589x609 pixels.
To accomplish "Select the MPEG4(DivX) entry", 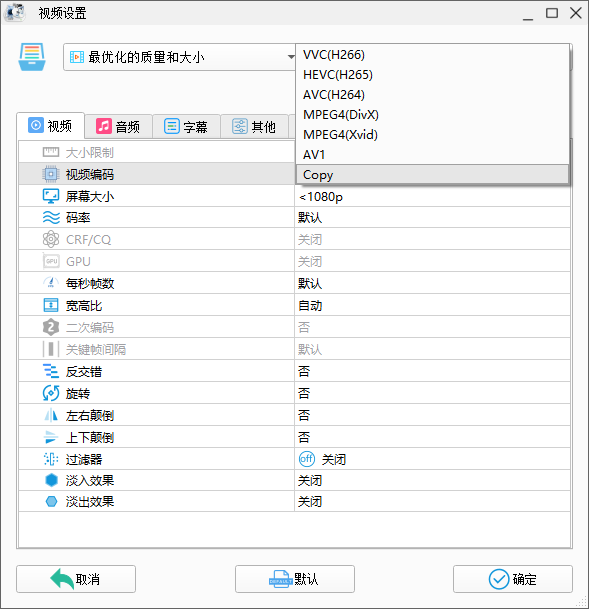I will [432, 115].
